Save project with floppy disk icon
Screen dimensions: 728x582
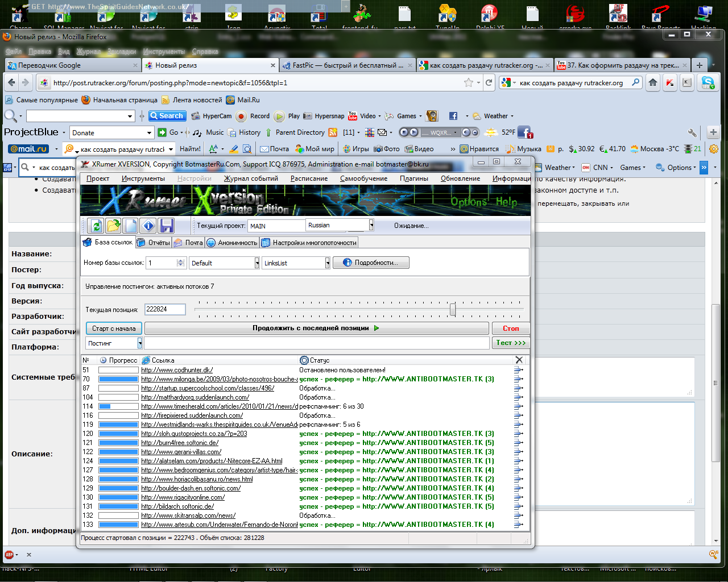(x=166, y=226)
